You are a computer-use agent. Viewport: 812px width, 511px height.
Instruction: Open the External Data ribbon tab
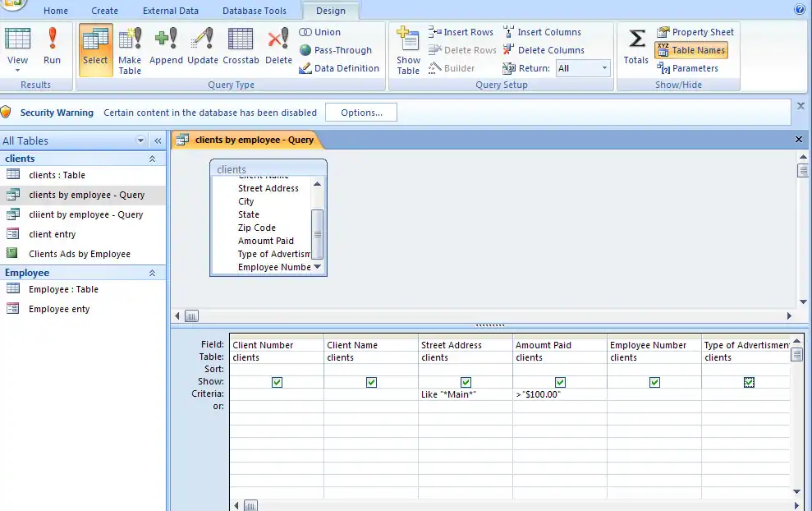171,11
